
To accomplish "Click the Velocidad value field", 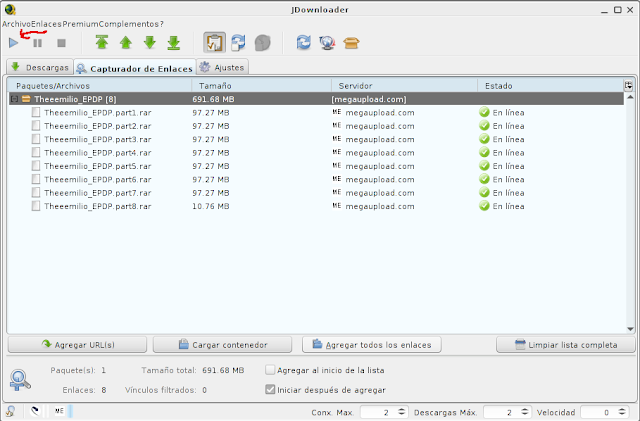I will tap(598, 412).
